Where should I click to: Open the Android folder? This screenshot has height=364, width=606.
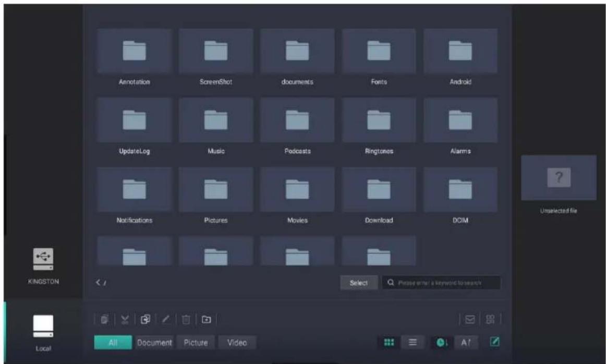(x=460, y=57)
